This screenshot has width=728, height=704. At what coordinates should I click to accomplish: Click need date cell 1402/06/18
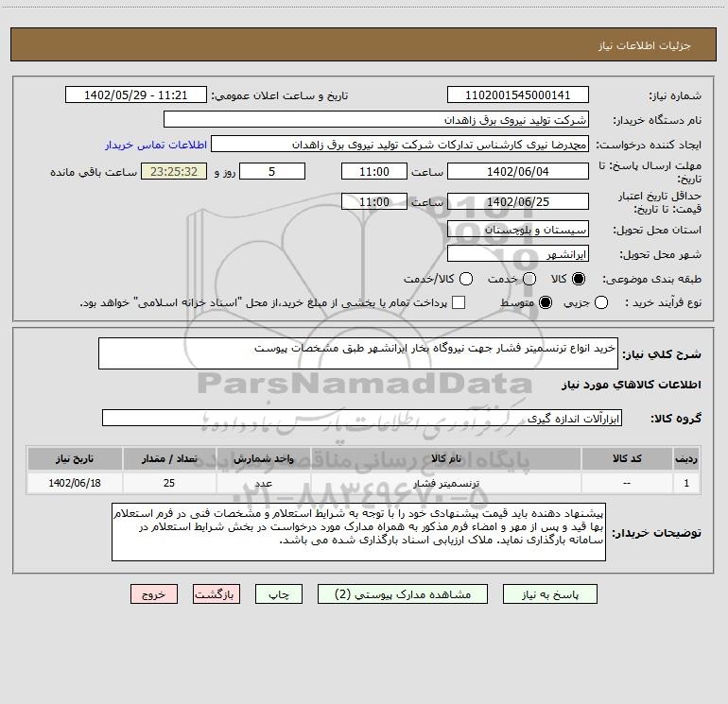[x=75, y=483]
